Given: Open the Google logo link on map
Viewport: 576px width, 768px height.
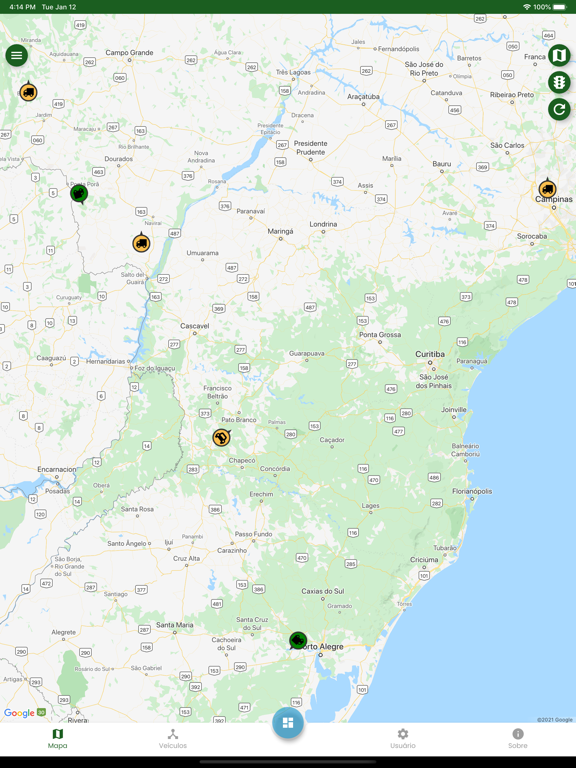Looking at the screenshot, I should tap(19, 713).
